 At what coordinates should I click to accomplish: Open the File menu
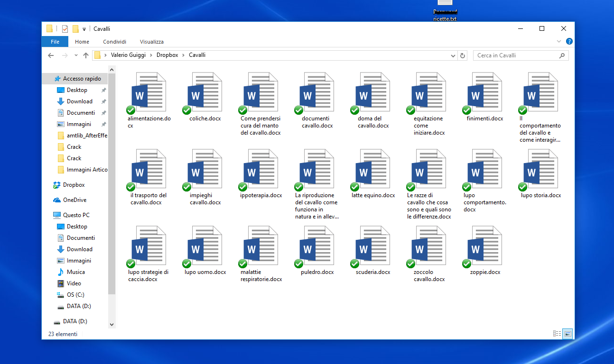[55, 42]
